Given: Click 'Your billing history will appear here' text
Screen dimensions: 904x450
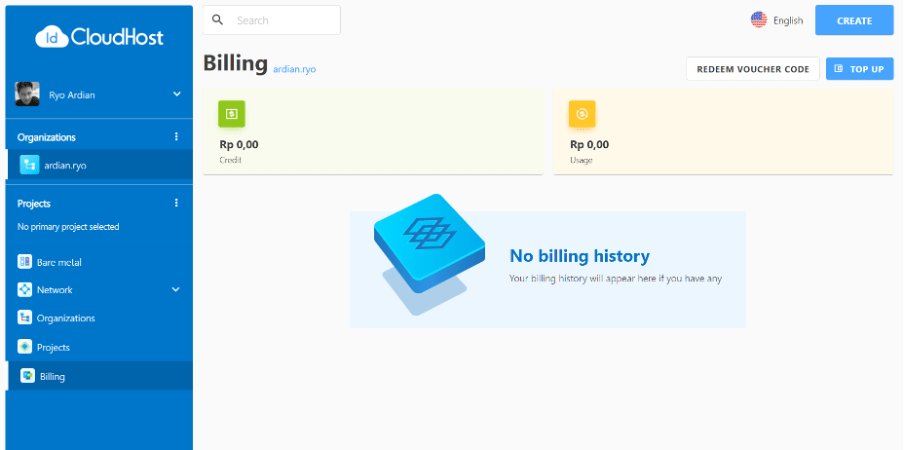Looking at the screenshot, I should 615,278.
